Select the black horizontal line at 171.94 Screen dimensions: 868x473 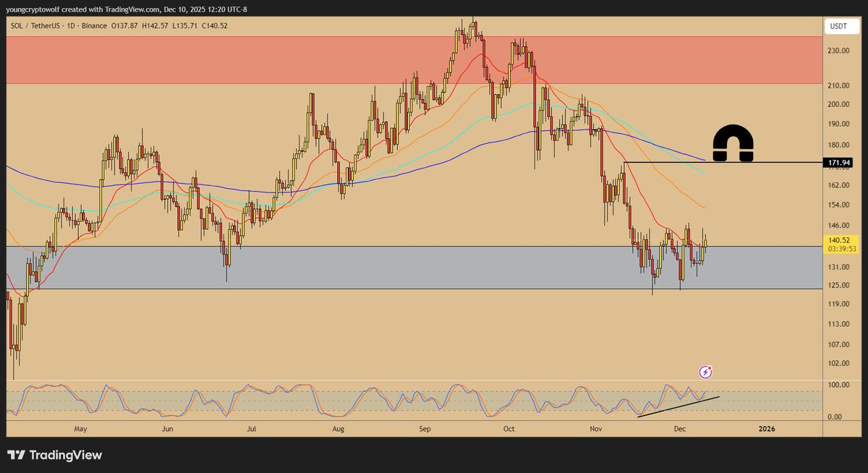click(x=723, y=163)
